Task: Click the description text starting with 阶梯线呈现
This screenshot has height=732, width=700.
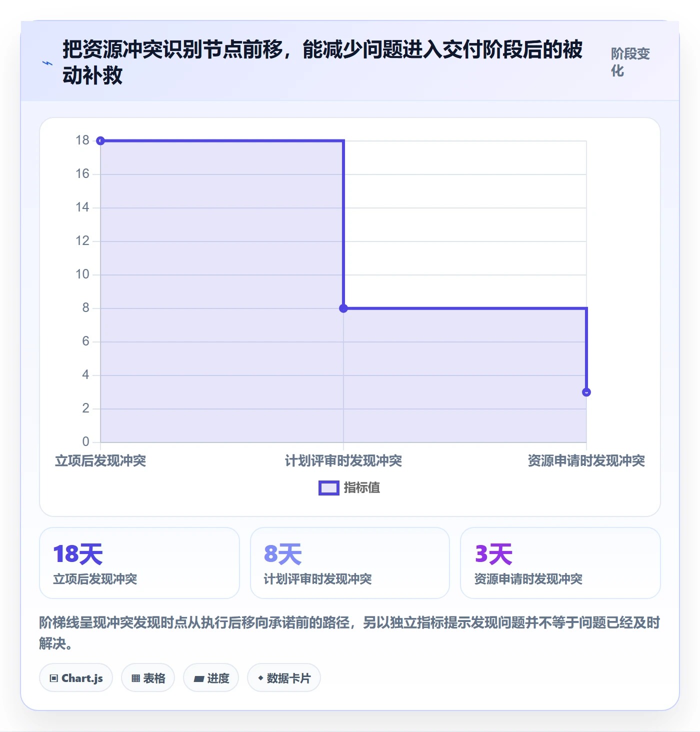Action: click(349, 633)
